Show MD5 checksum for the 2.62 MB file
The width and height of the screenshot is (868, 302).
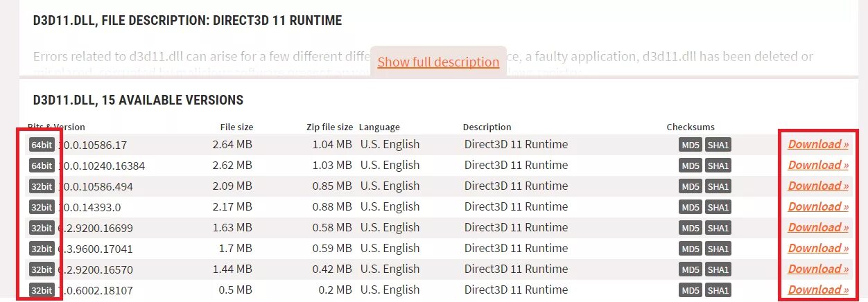(691, 166)
